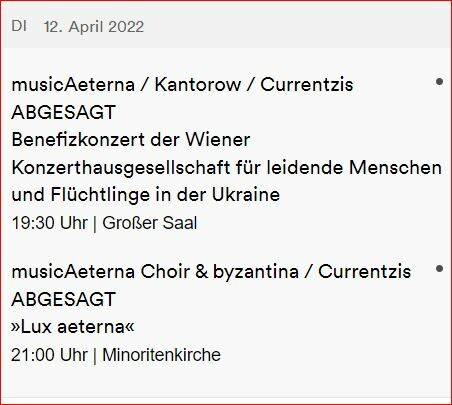Click the word Currentzis in first event

pos(307,84)
